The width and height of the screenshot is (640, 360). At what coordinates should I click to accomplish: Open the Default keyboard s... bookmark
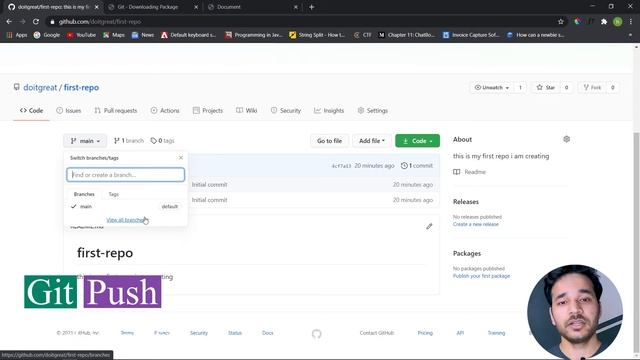click(x=189, y=35)
